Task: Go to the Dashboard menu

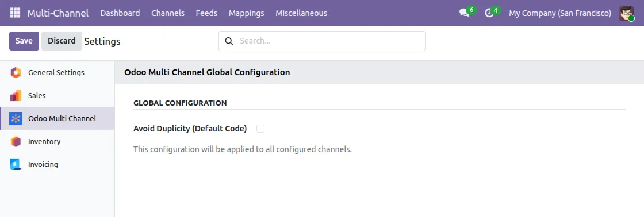Action: [120, 13]
